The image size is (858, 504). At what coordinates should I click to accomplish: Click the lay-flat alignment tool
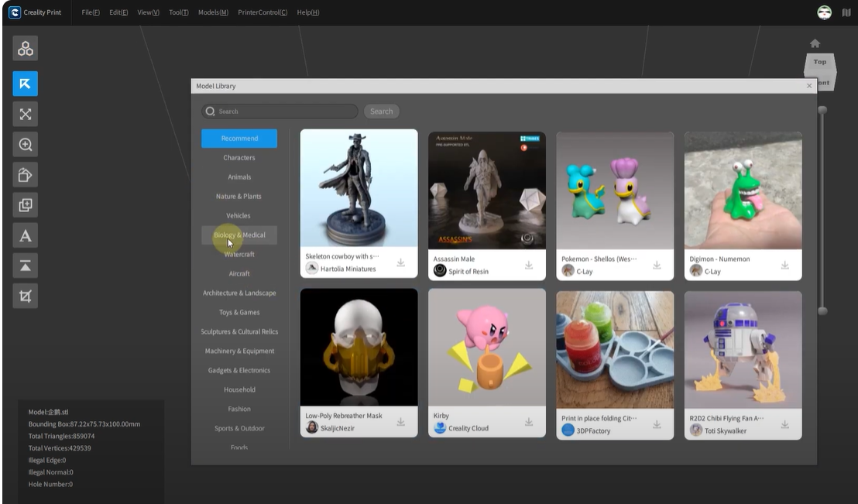click(x=26, y=266)
